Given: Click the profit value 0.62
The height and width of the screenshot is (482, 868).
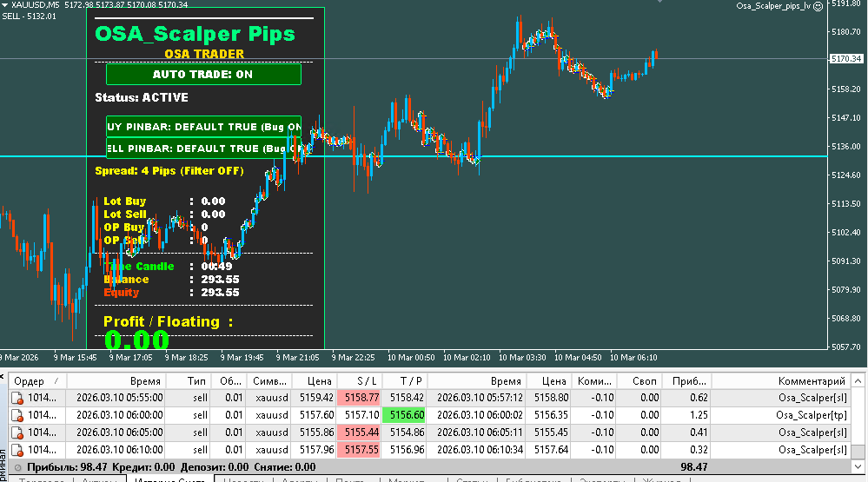Looking at the screenshot, I should pyautogui.click(x=699, y=398).
